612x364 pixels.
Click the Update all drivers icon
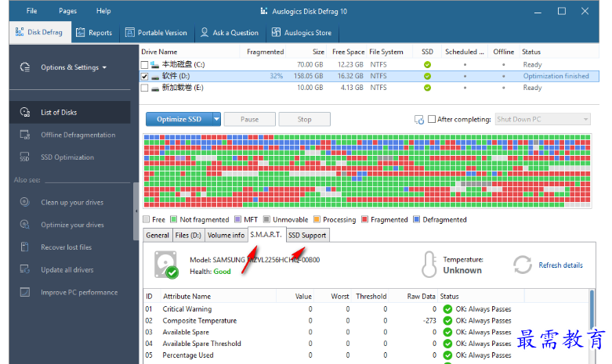point(25,269)
